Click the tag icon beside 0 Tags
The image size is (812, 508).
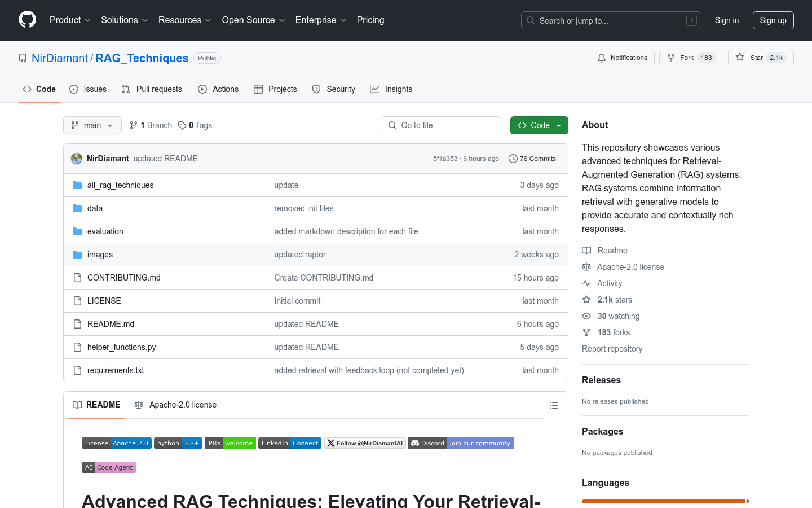click(x=182, y=125)
